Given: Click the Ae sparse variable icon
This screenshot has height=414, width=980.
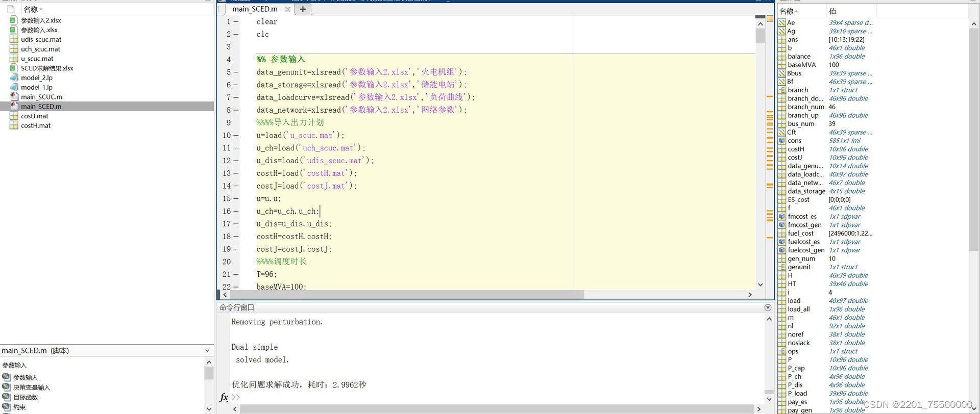Looking at the screenshot, I should pos(782,22).
